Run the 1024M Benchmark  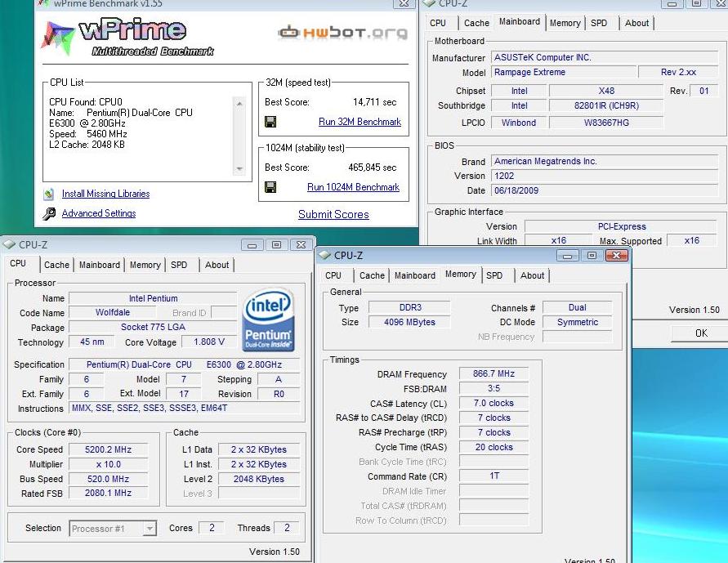click(353, 187)
